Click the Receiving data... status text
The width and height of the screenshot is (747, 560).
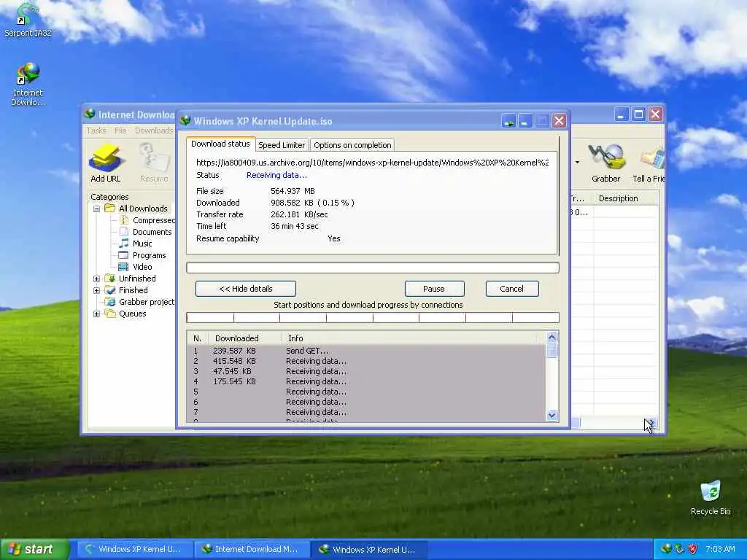[x=276, y=175]
